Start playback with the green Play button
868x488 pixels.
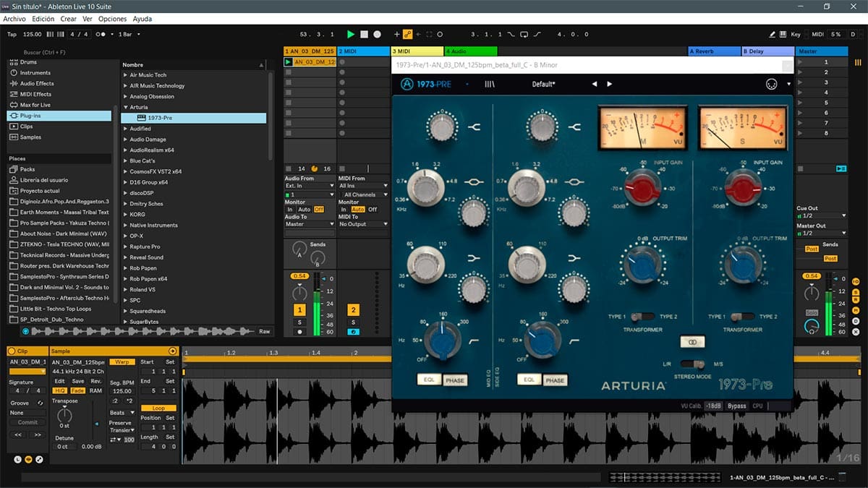point(351,34)
